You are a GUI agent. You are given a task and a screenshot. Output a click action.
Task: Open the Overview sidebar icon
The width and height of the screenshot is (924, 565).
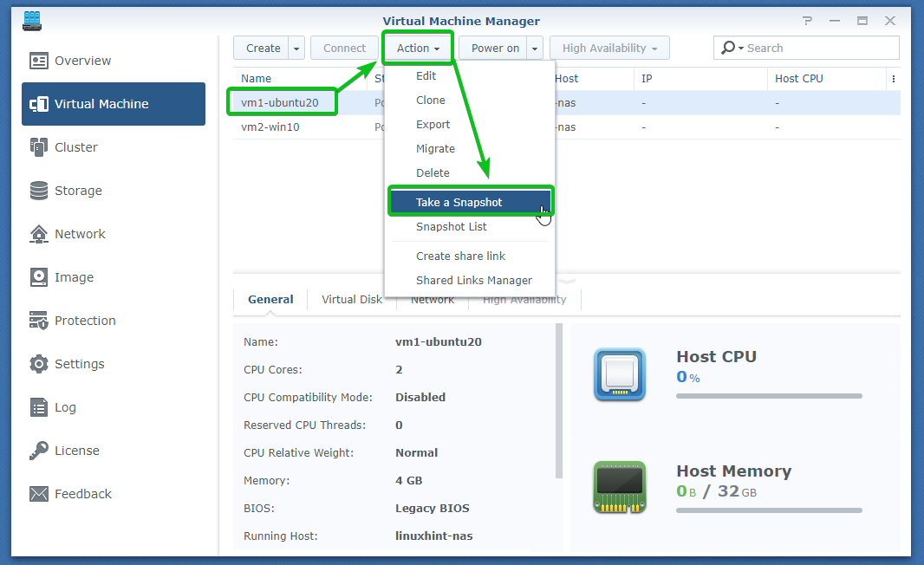click(39, 61)
